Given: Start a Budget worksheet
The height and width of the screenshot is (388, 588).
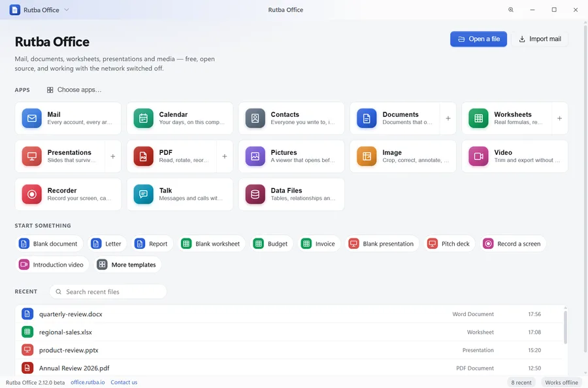Looking at the screenshot, I should [271, 244].
